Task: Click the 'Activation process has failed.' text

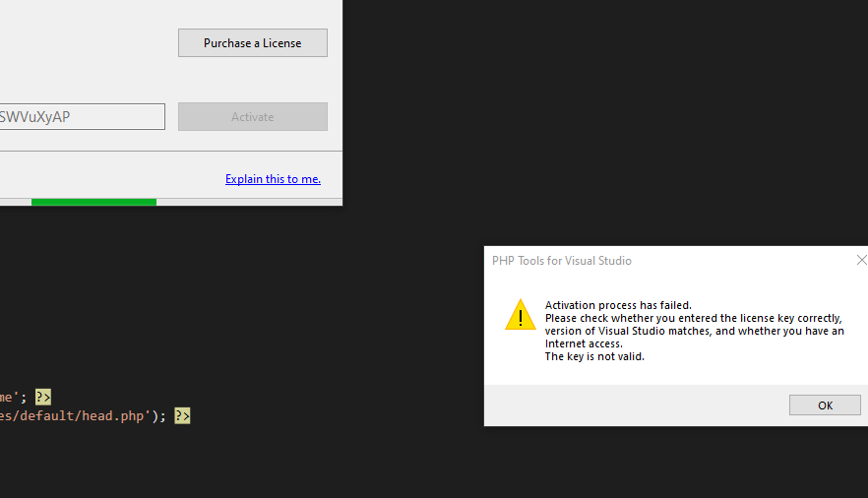Action: click(x=618, y=305)
